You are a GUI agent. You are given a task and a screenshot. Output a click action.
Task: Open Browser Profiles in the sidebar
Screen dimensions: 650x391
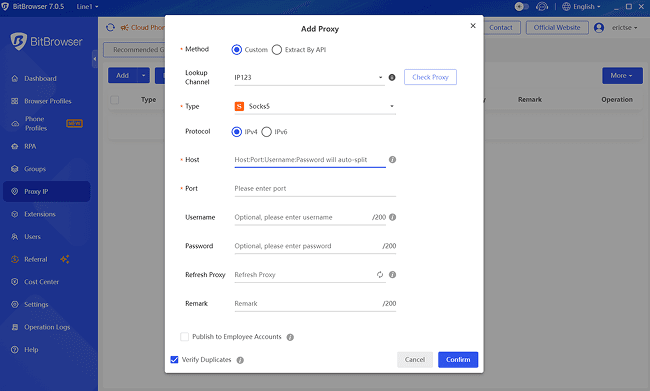[46, 101]
